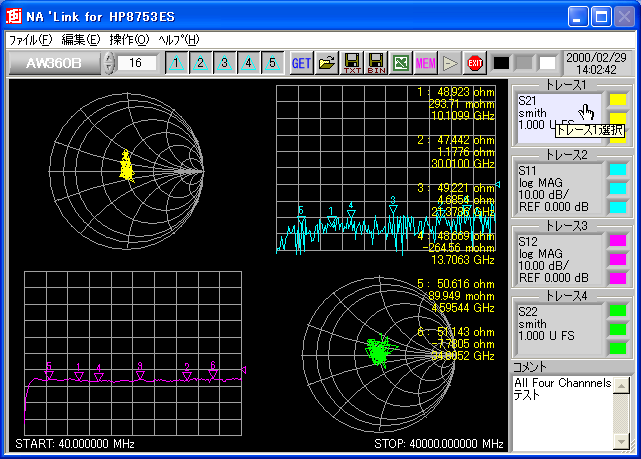Select black background color swatch
The height and width of the screenshot is (459, 641).
tap(501, 63)
